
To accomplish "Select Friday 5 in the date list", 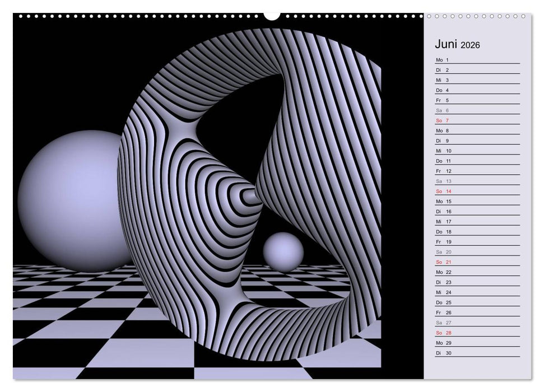I will tap(443, 100).
